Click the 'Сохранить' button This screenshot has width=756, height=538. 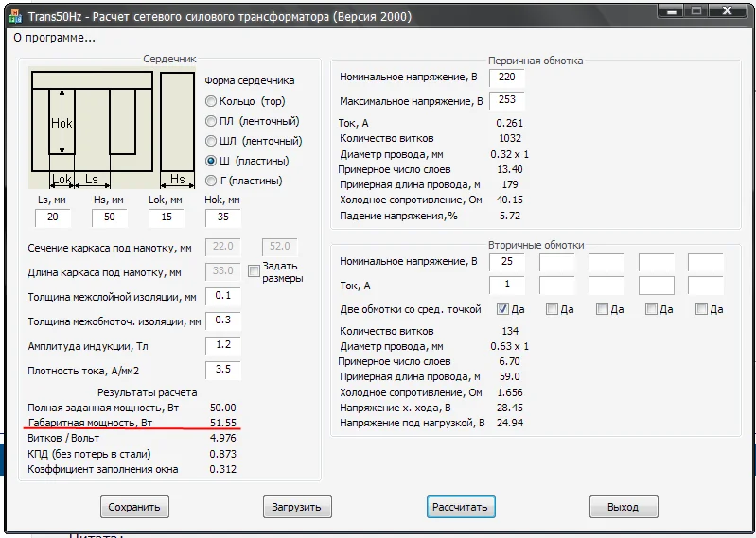point(134,507)
